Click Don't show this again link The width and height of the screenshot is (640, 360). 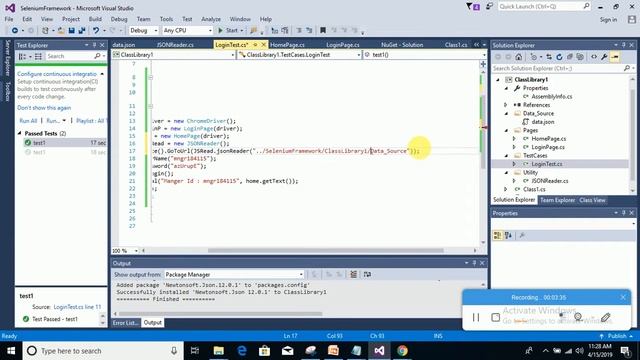click(x=44, y=108)
